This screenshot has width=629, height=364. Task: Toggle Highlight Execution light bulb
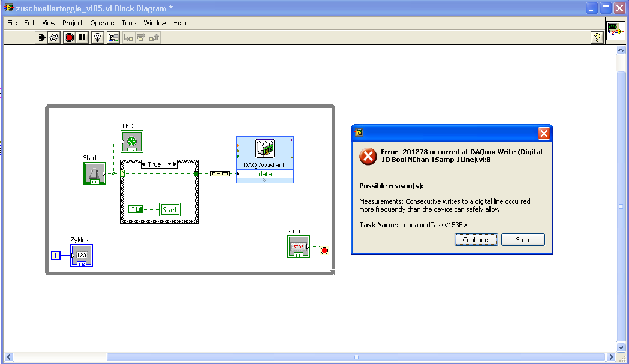pos(98,38)
